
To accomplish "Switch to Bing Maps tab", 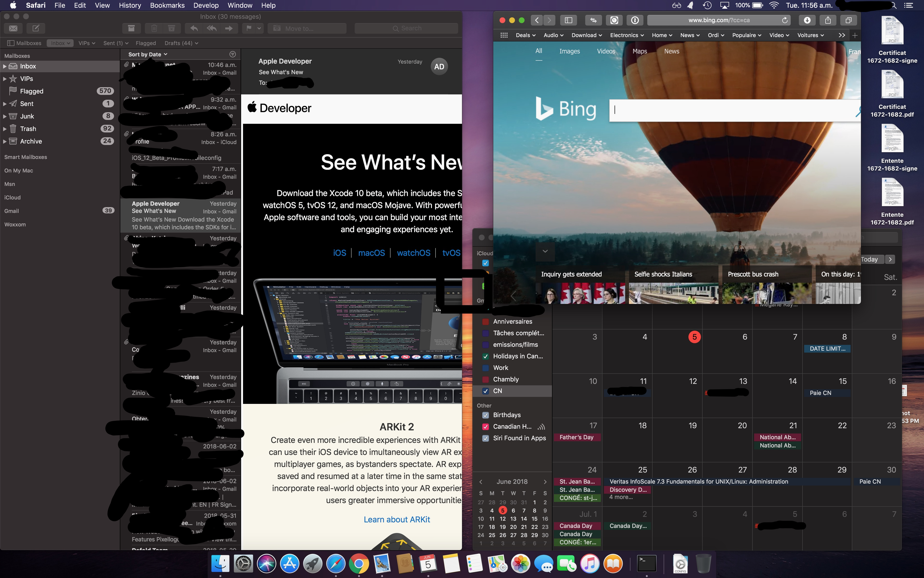I will point(640,51).
